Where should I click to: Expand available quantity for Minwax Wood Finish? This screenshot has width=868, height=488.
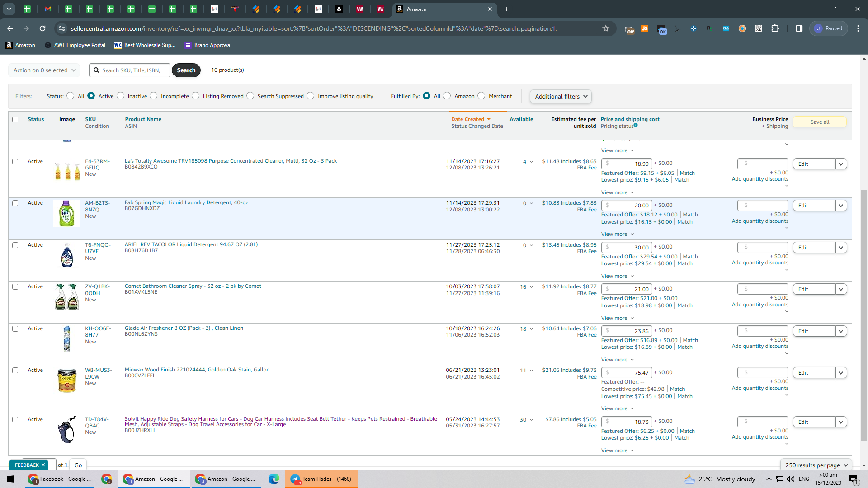(531, 371)
